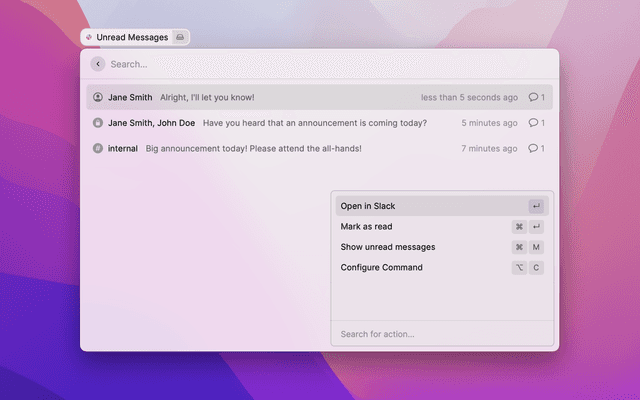Open the announcement question from Jane and John

pos(314,123)
